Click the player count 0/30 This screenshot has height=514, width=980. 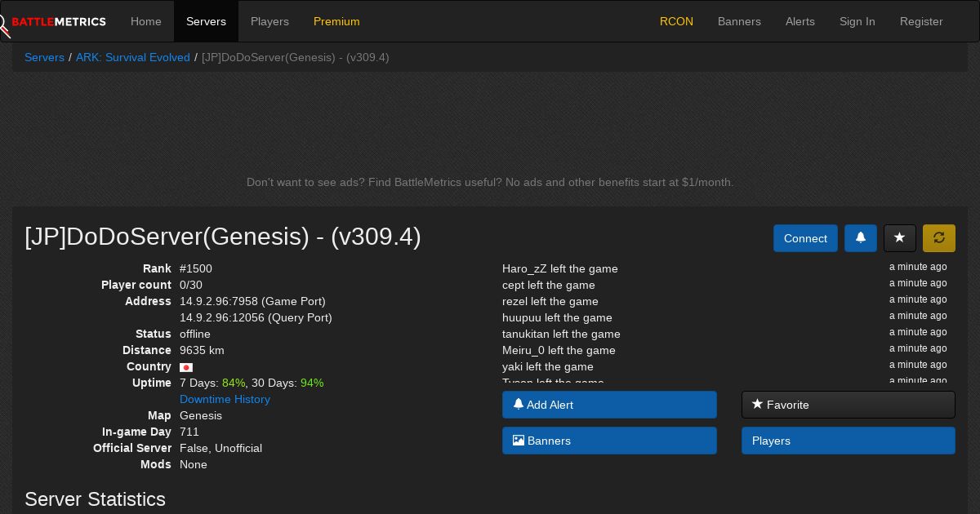pos(191,285)
